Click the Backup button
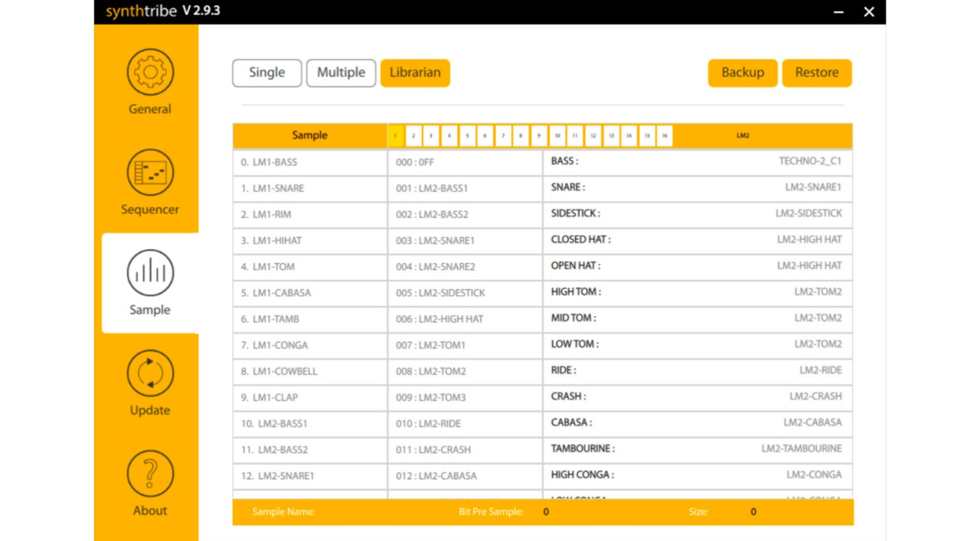Viewport: 980px width, 541px height. pyautogui.click(x=742, y=73)
